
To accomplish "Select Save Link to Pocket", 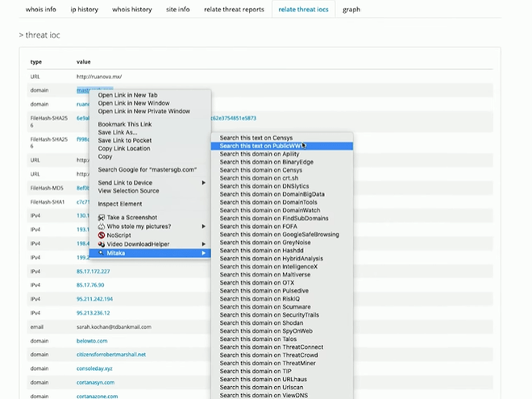I will [125, 140].
